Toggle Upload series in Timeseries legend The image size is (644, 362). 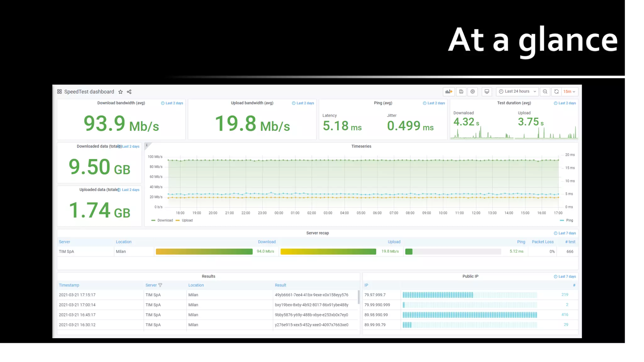point(187,220)
